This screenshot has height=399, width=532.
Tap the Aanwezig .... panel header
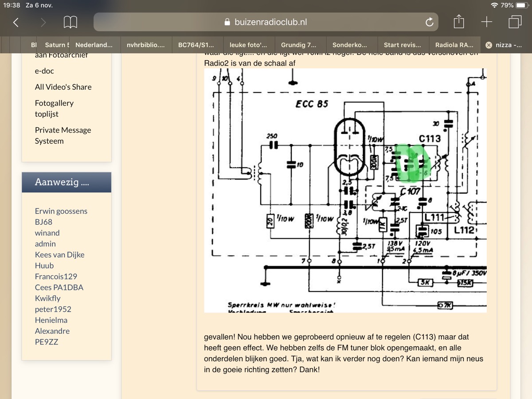66,182
